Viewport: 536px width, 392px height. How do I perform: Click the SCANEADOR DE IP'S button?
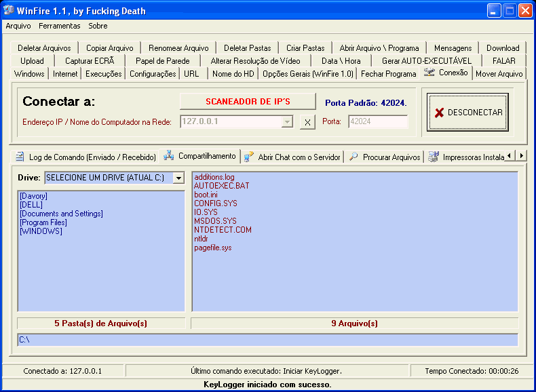(x=248, y=102)
